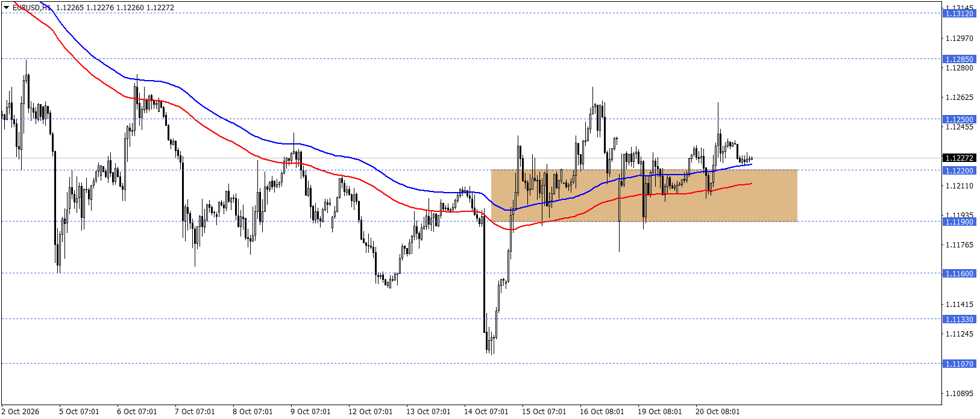Image resolution: width=980 pixels, height=419 pixels.
Task: Click price scale value 1.12110
Action: (x=960, y=185)
